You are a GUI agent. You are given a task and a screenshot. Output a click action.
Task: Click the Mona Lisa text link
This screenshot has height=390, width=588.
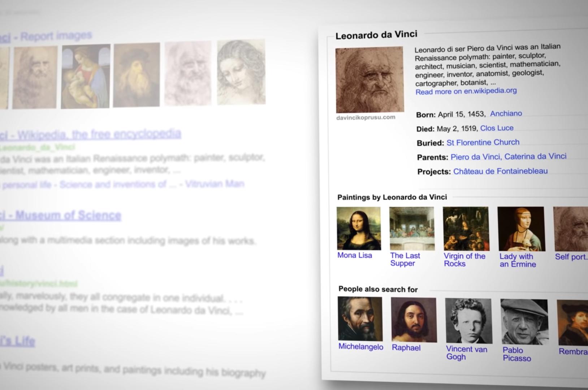click(355, 255)
